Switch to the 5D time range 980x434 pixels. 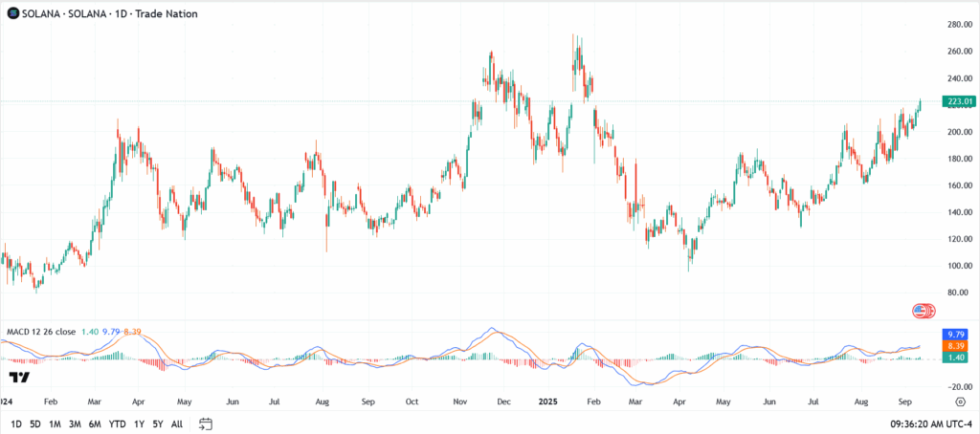[x=35, y=423]
